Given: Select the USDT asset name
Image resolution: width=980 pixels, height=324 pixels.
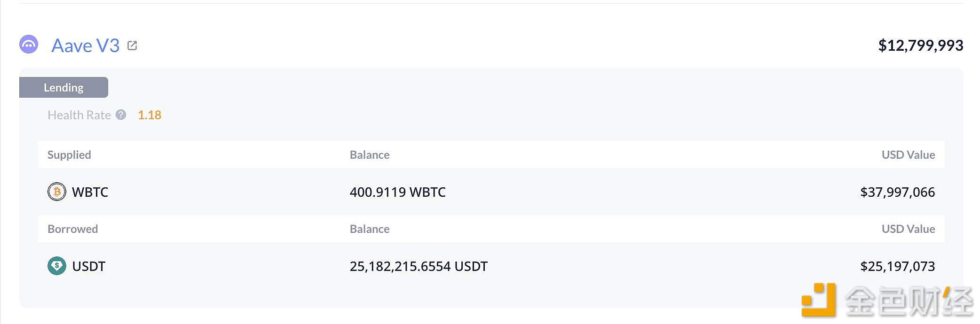Looking at the screenshot, I should [89, 266].
